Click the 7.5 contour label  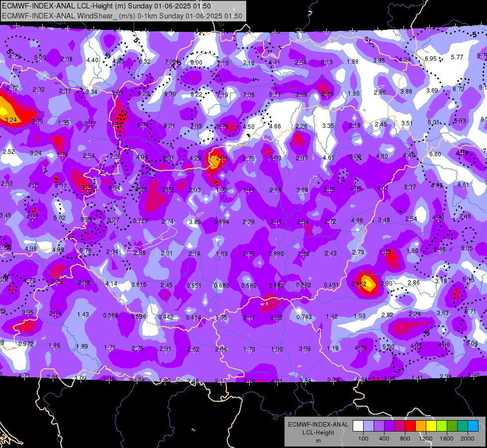pos(176,64)
